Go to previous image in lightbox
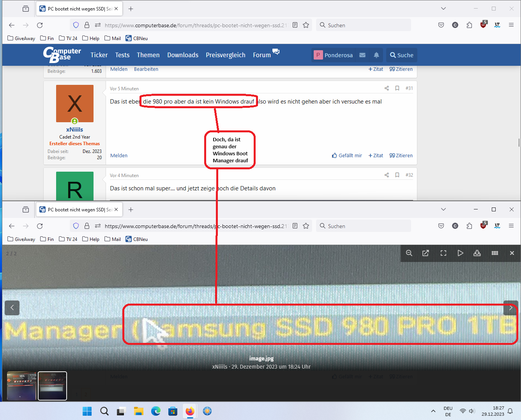The image size is (521, 420). point(12,308)
